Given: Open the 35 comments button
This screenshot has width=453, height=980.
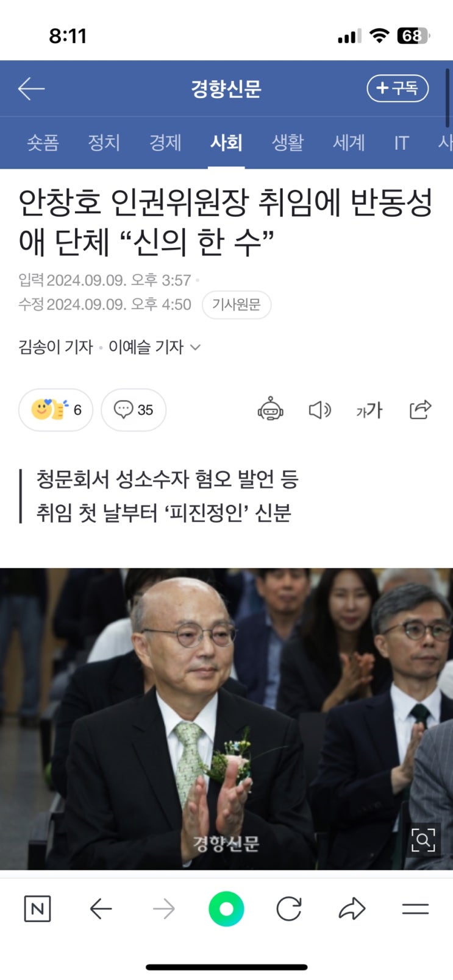Looking at the screenshot, I should click(134, 410).
